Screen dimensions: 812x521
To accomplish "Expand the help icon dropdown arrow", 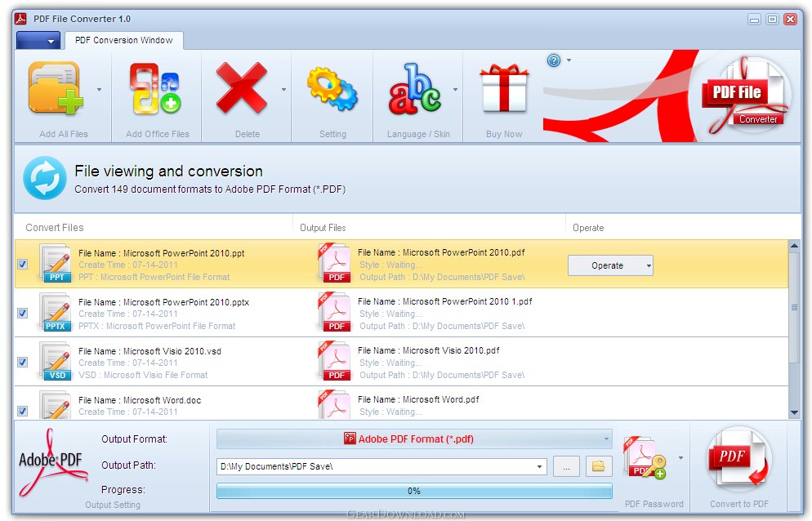I will coord(569,60).
